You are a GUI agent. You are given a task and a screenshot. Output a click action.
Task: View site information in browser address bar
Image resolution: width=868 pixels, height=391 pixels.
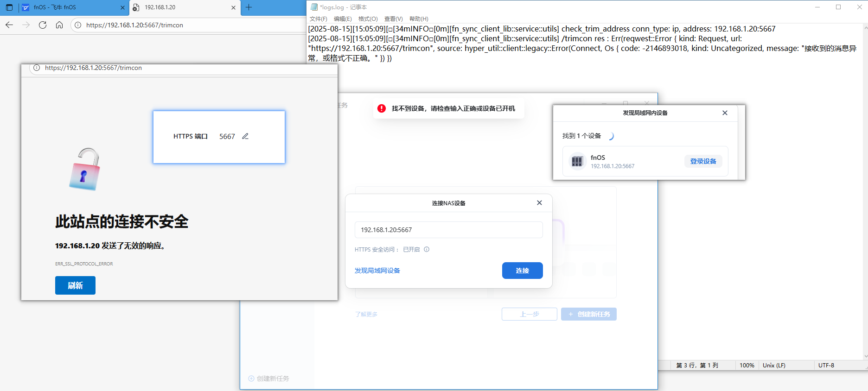(x=78, y=25)
